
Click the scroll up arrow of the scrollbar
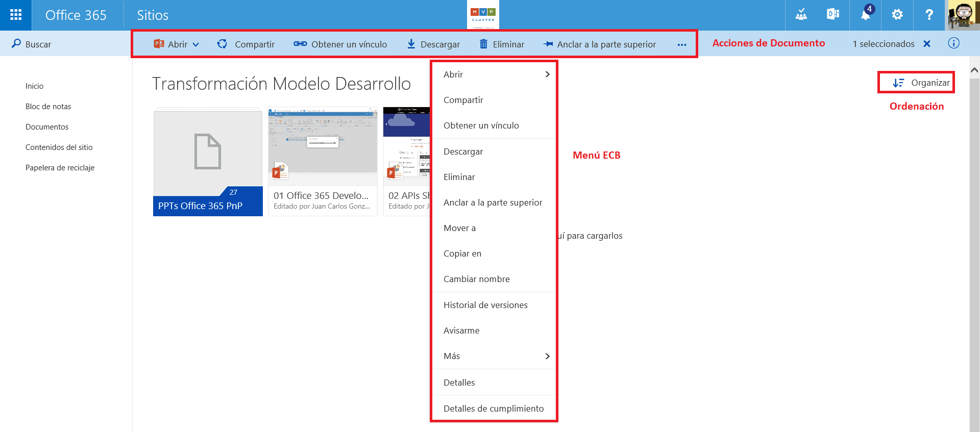[974, 70]
